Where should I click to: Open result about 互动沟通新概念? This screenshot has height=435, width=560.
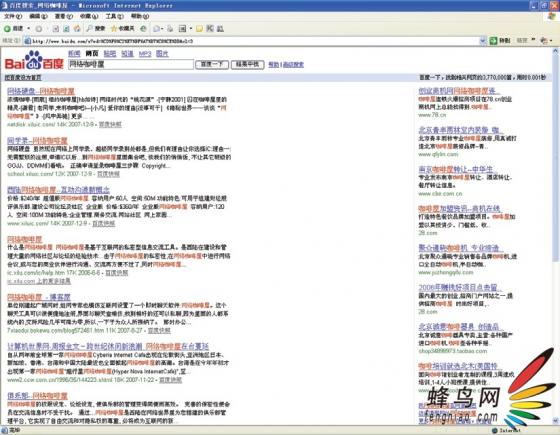point(58,190)
